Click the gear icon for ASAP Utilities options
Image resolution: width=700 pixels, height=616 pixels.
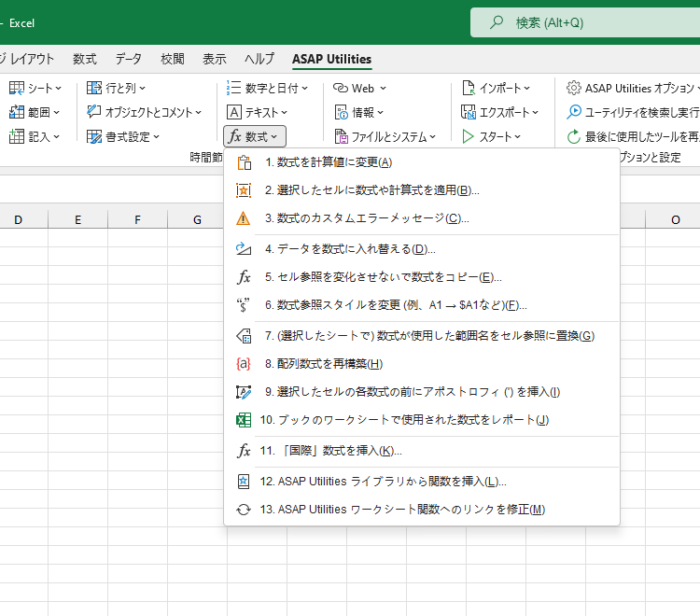574,88
